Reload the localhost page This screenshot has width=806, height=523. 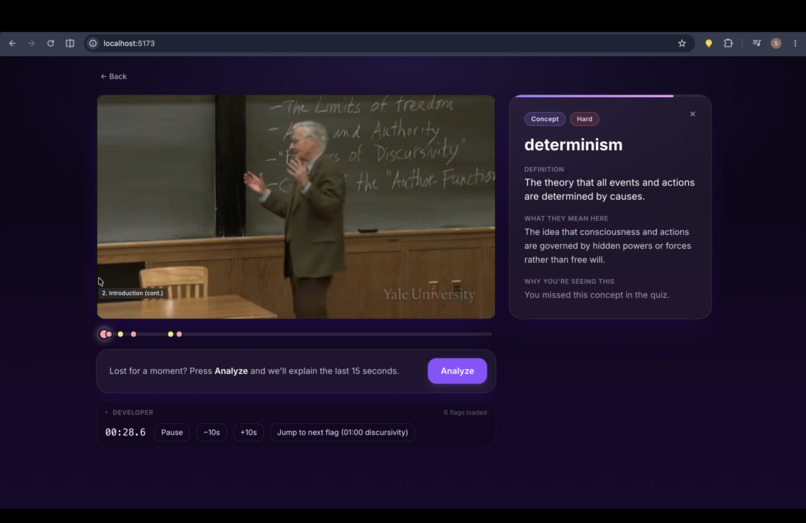point(50,43)
